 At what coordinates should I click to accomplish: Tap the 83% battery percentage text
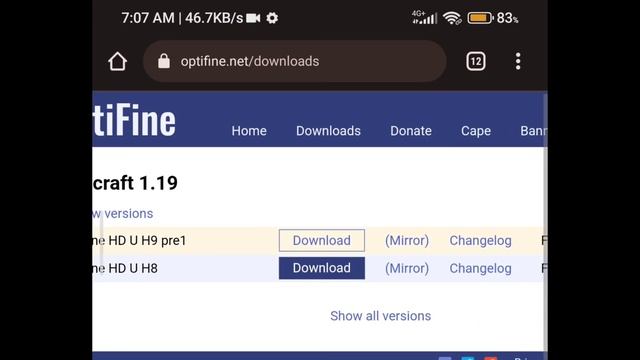tap(507, 18)
